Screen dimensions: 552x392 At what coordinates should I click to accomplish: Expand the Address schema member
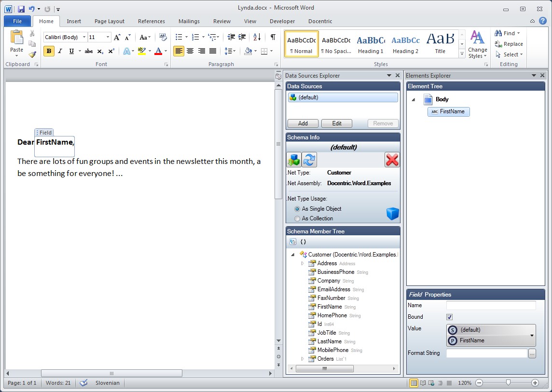(x=303, y=264)
